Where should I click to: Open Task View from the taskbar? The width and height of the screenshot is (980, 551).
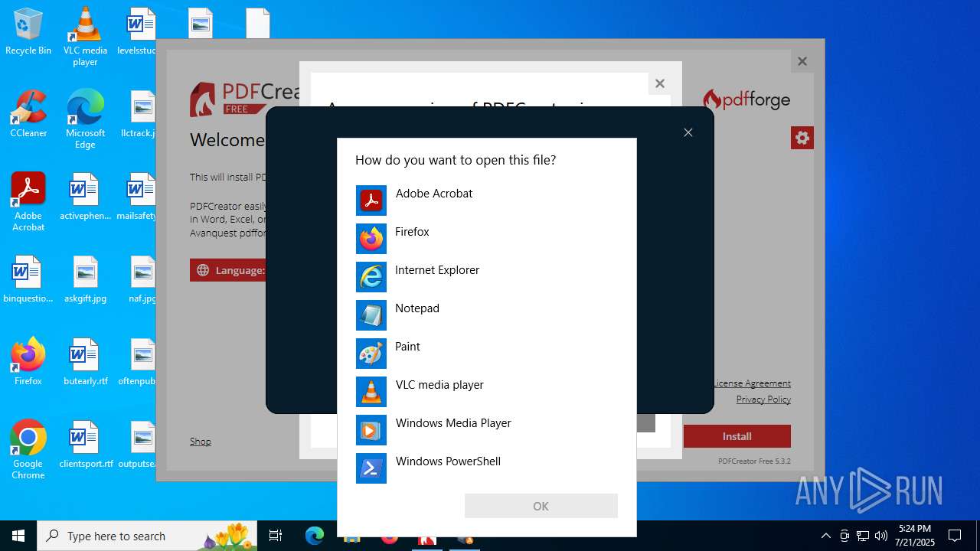(x=276, y=536)
